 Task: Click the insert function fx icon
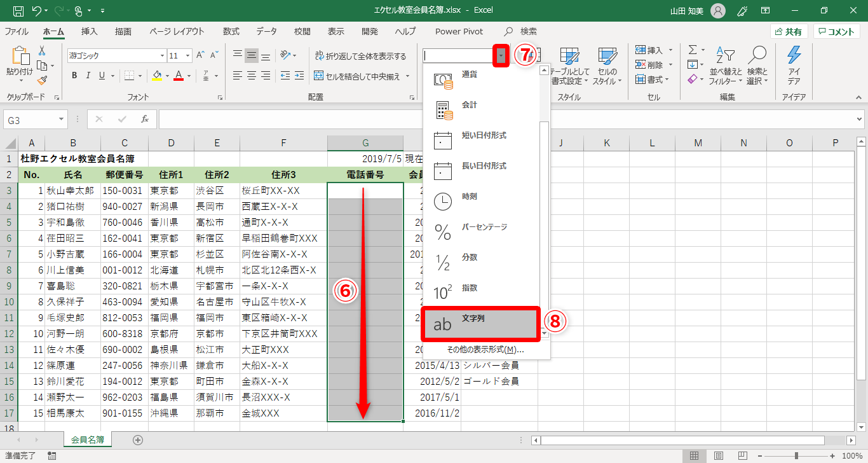[x=145, y=119]
